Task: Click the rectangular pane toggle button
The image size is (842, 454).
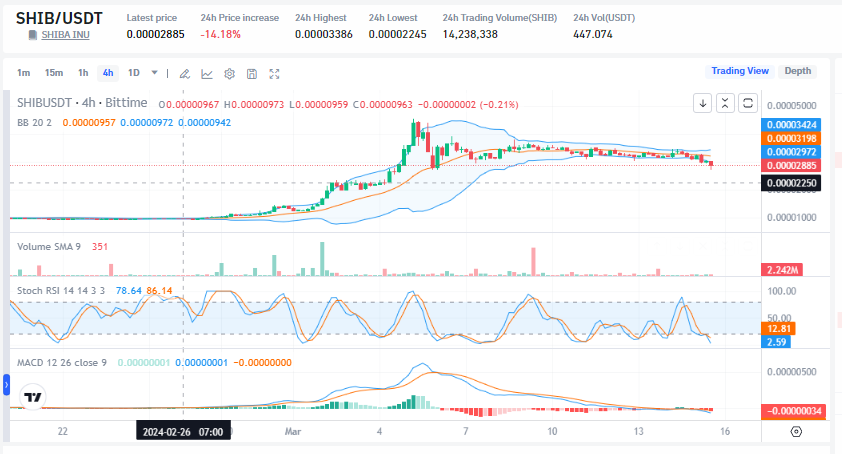Action: coord(747,103)
